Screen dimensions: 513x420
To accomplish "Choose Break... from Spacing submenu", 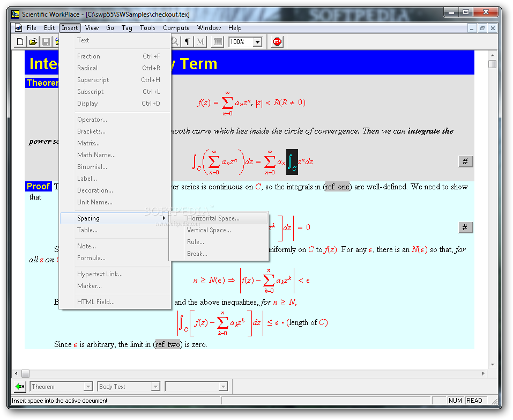I will click(219, 254).
